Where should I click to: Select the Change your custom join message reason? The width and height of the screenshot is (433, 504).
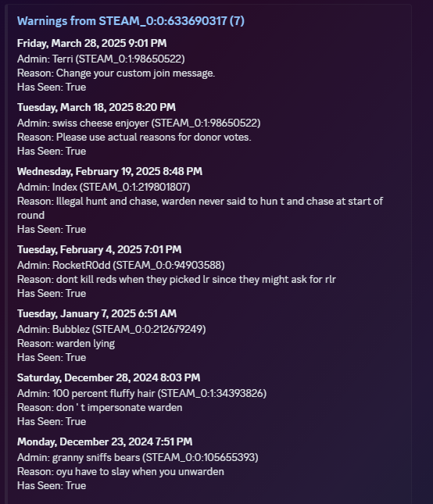[x=116, y=73]
